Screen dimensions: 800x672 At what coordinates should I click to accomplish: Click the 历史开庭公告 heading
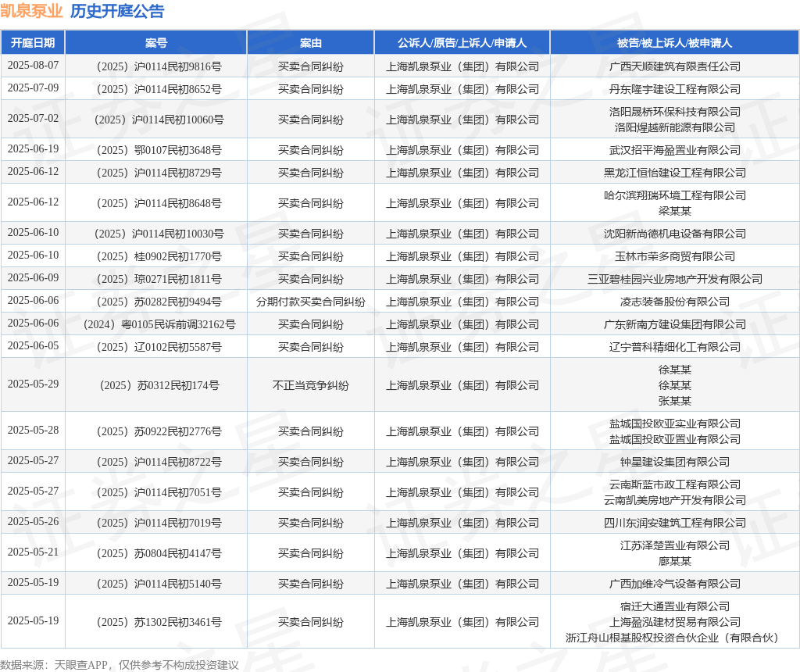(117, 11)
